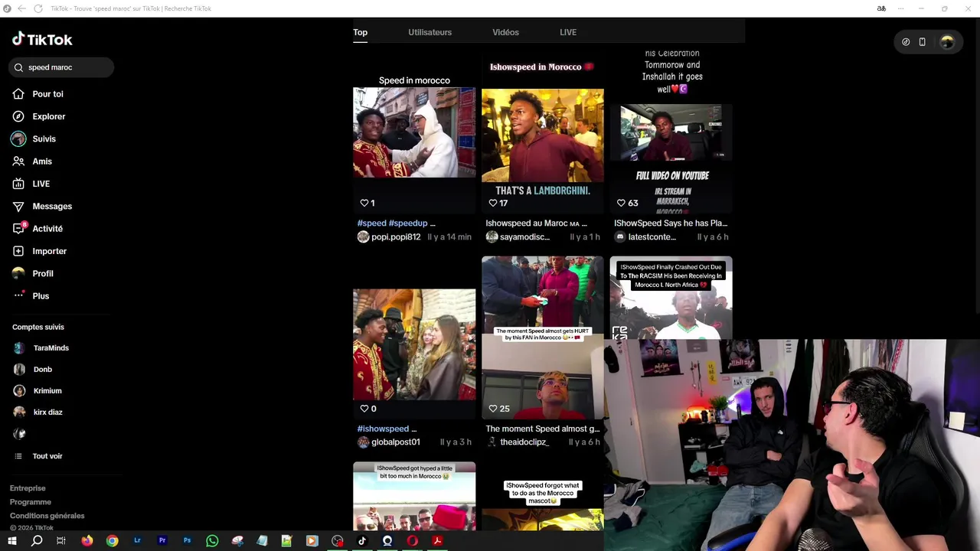Click the heart icon showing 63 likes
Viewport: 980px width, 551px height.
tap(622, 203)
